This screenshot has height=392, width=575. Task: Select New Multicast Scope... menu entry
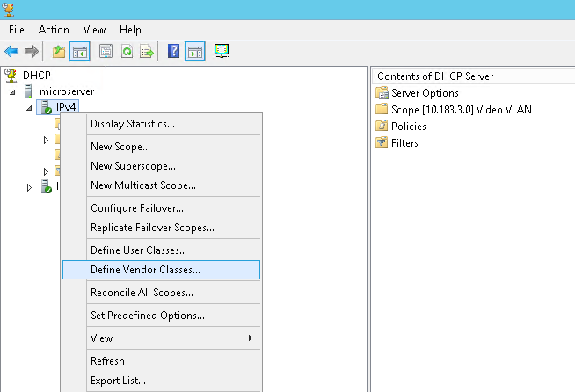click(162, 185)
